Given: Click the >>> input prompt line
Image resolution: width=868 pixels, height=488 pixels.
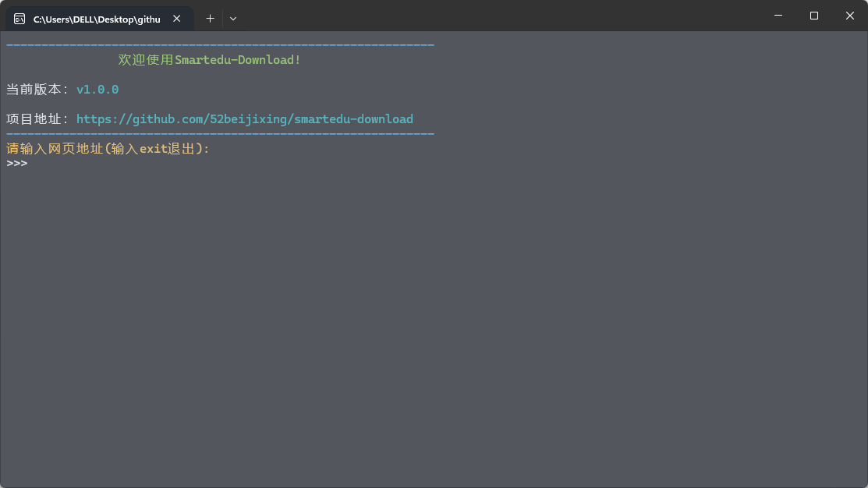Looking at the screenshot, I should click(x=17, y=163).
